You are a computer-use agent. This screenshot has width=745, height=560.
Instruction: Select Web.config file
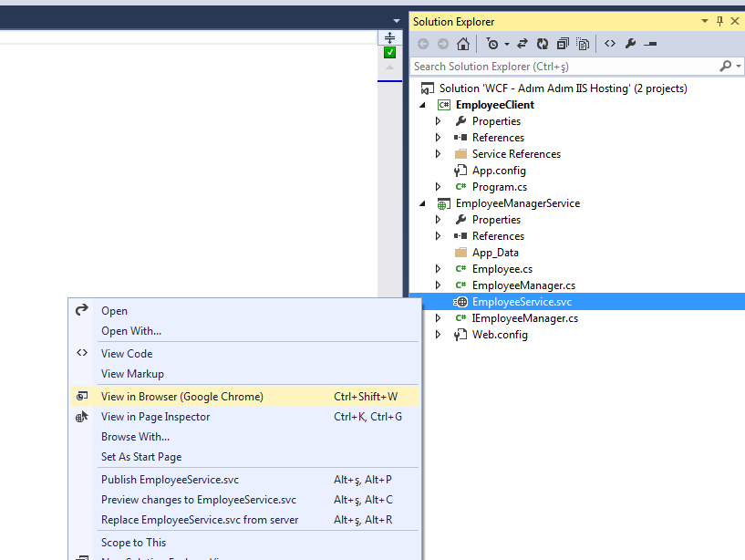[500, 335]
